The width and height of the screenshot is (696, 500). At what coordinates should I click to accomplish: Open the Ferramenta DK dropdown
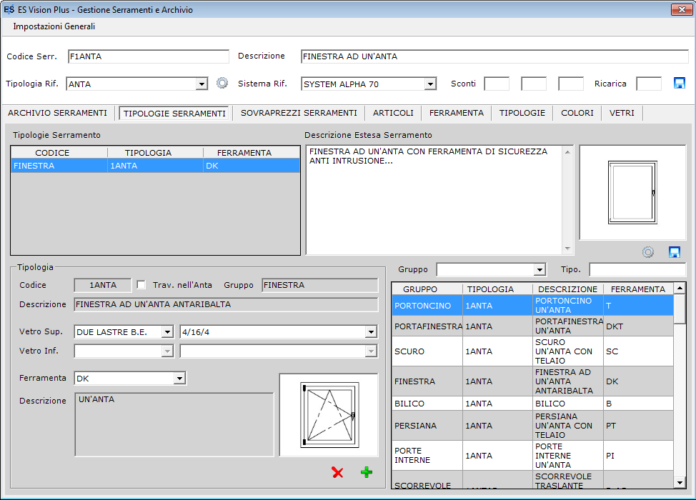pos(179,378)
